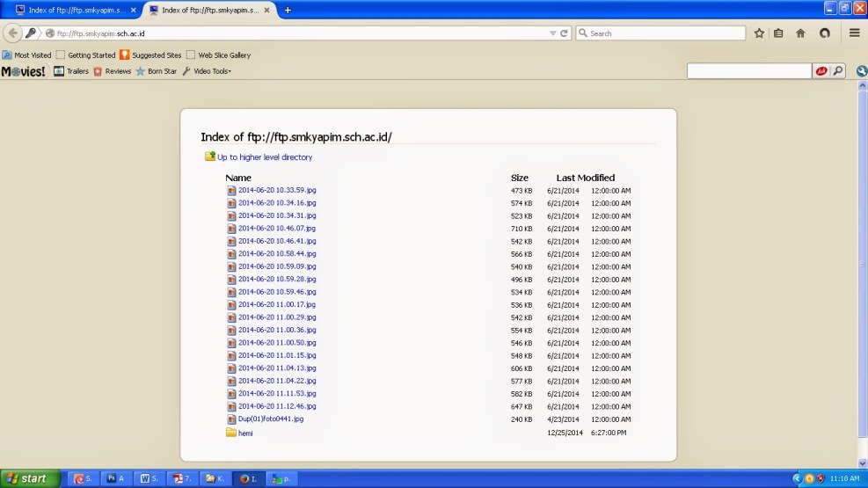Click the key icon in address bar
Image resolution: width=868 pixels, height=488 pixels.
pyautogui.click(x=31, y=33)
